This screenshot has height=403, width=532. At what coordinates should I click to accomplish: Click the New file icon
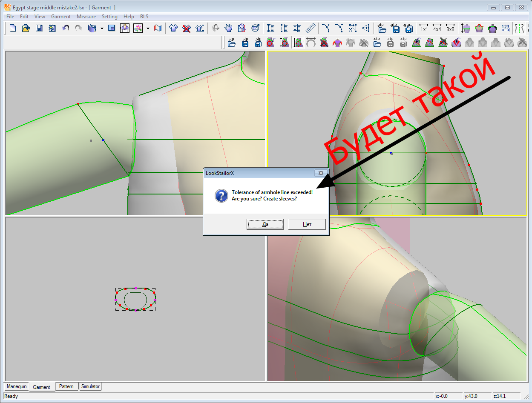click(x=13, y=28)
